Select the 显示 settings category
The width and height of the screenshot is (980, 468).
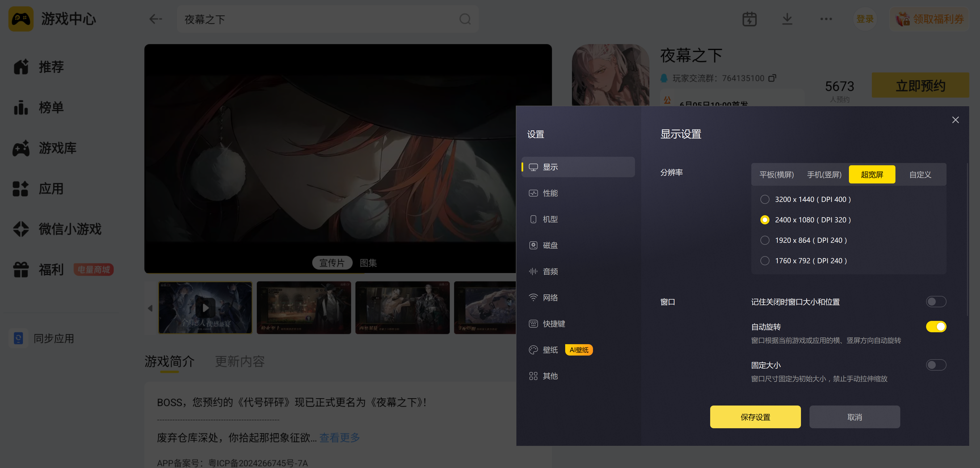pos(578,167)
